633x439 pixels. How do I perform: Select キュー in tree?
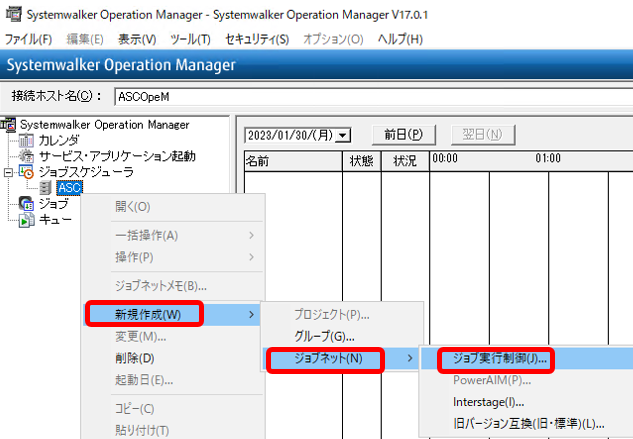click(x=55, y=220)
